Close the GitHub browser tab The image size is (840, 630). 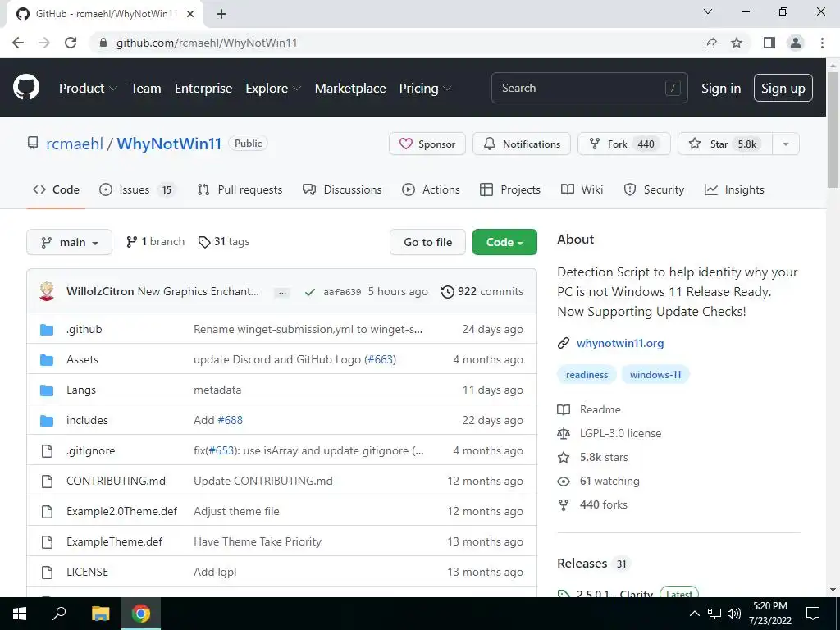point(190,14)
